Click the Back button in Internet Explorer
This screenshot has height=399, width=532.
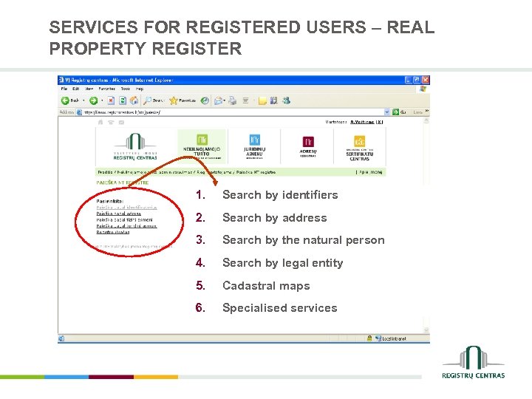click(70, 100)
